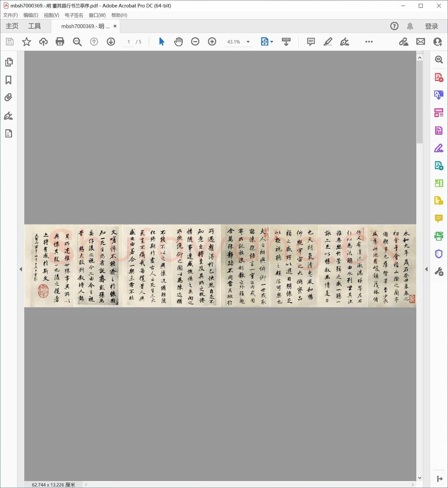Viewport: 448px width, 488px height.
Task: Open the find text magnifier
Action: click(77, 42)
